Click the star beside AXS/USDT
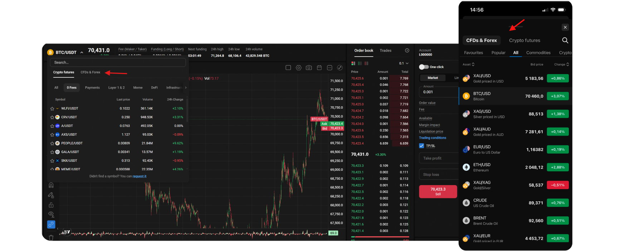Image resolution: width=644 pixels, height=251 pixels. [x=52, y=135]
